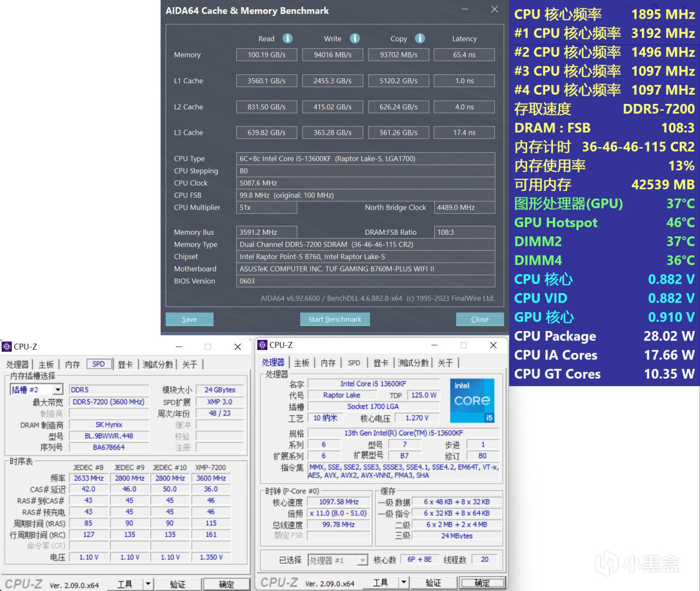The width and height of the screenshot is (700, 591).
Task: Click 验证 button in CPU-Z SPD window
Action: (x=178, y=584)
